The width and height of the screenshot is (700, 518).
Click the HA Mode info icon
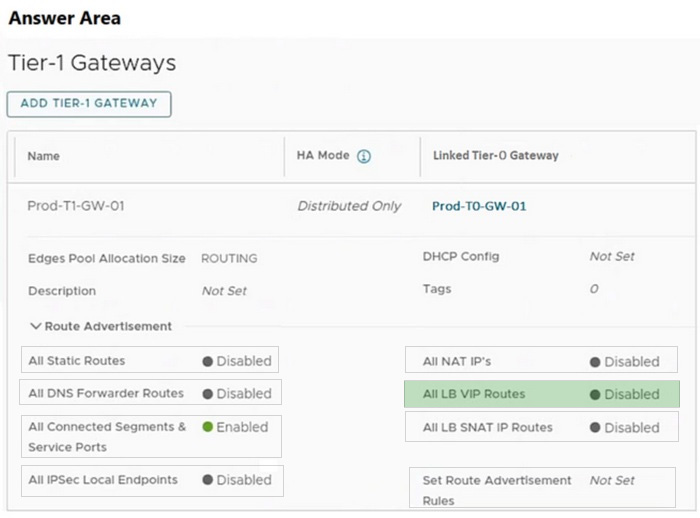(x=364, y=156)
